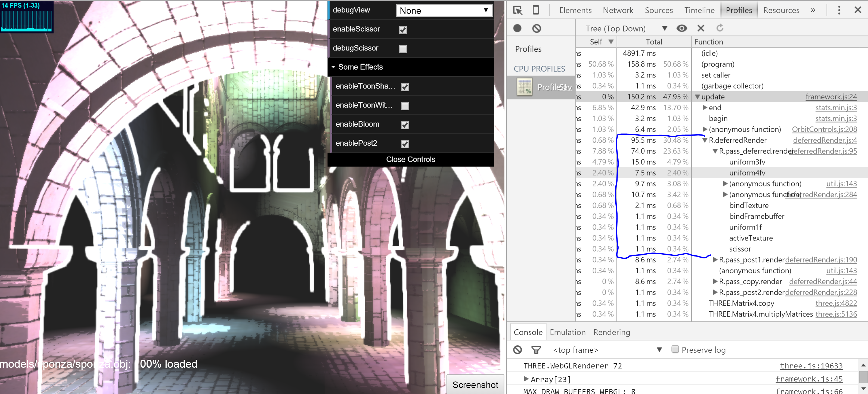Image resolution: width=868 pixels, height=394 pixels.
Task: Open the debugView None dropdown
Action: pyautogui.click(x=444, y=11)
